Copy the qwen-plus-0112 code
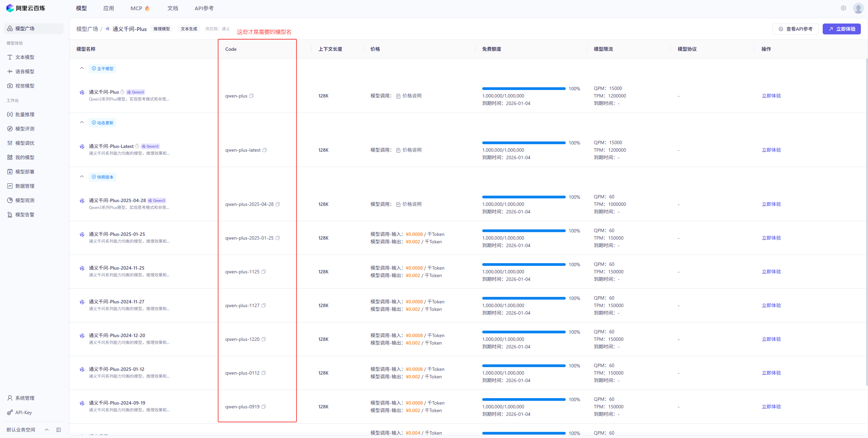 click(x=263, y=373)
